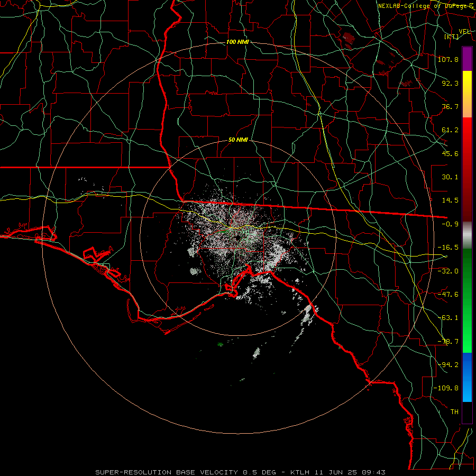This screenshot has width=476, height=476.
Task: Click the -63.1 scale value
Action: tap(448, 318)
